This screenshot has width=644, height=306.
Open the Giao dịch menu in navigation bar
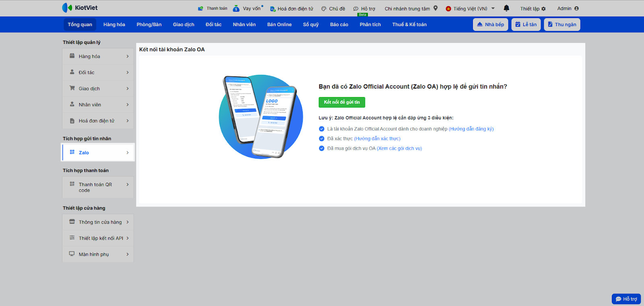coord(184,25)
